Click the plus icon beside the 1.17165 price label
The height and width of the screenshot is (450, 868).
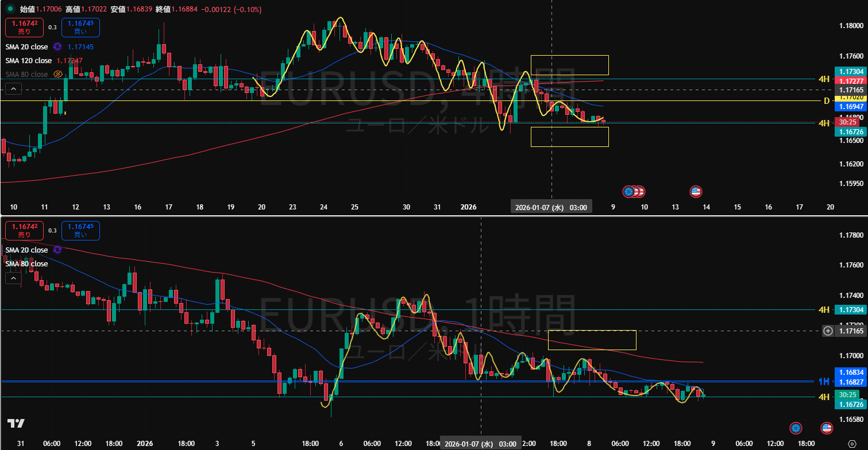tap(828, 331)
